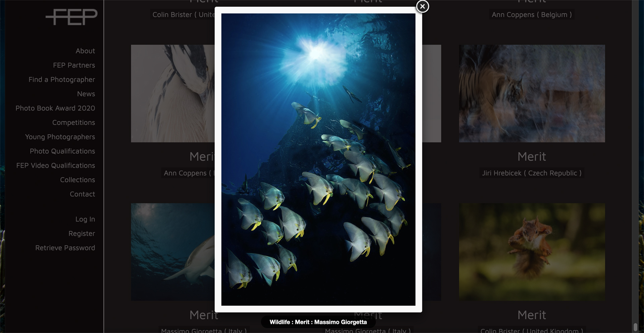The image size is (644, 333).
Task: Open Photo Qualifications
Action: point(62,151)
